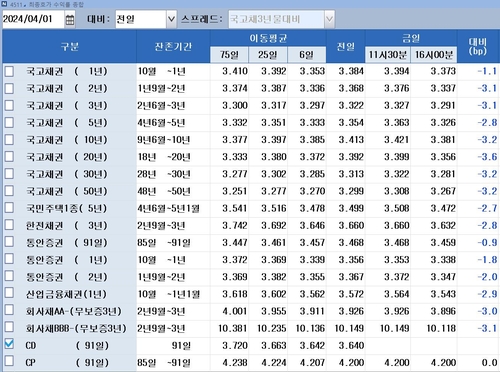Check the 국고채권 (5년) row checkbox

click(x=9, y=122)
